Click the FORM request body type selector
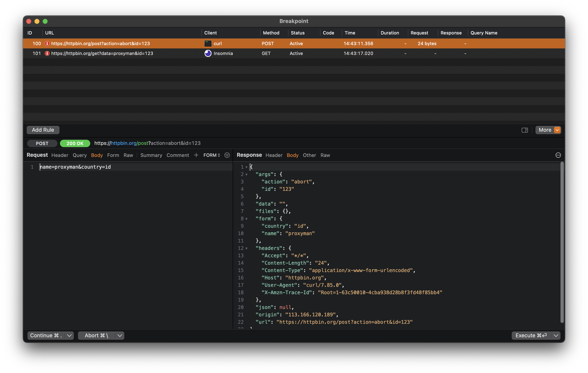The height and width of the screenshot is (373, 588). coord(211,155)
